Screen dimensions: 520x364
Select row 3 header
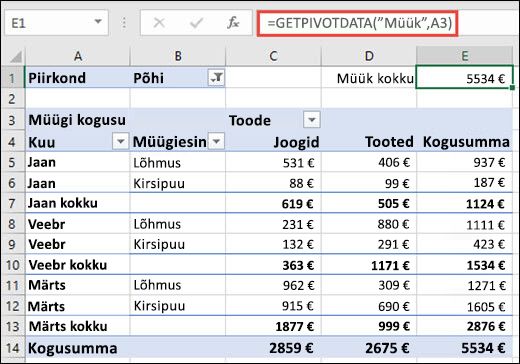click(x=12, y=120)
